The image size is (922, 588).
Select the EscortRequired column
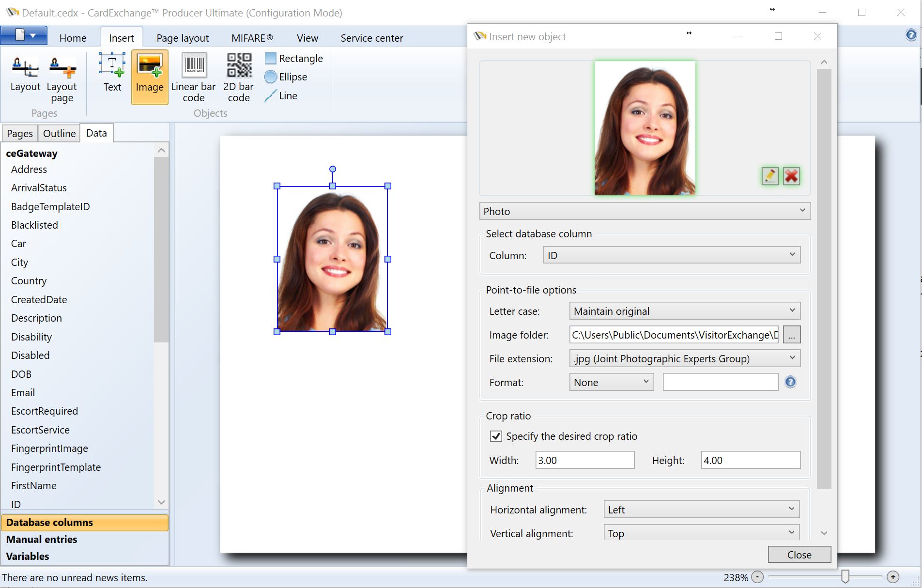[44, 411]
